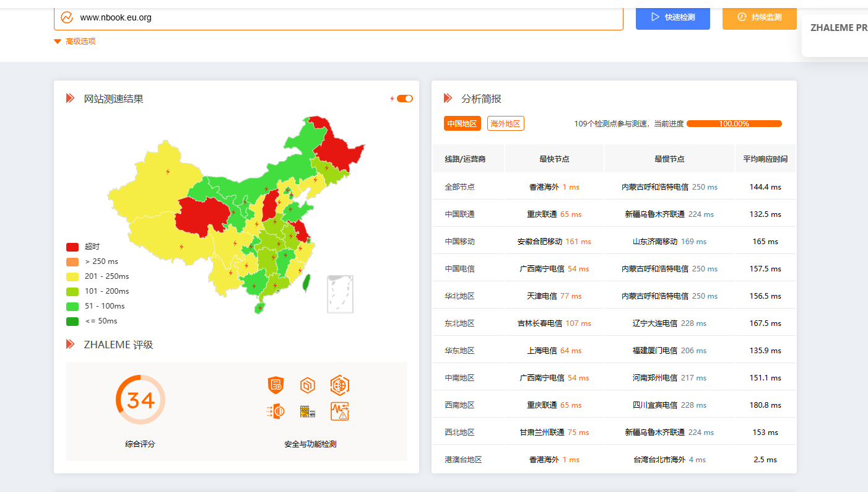This screenshot has height=492, width=868.
Task: Click 山东济南移动 169 ms slowest node
Action: (669, 242)
